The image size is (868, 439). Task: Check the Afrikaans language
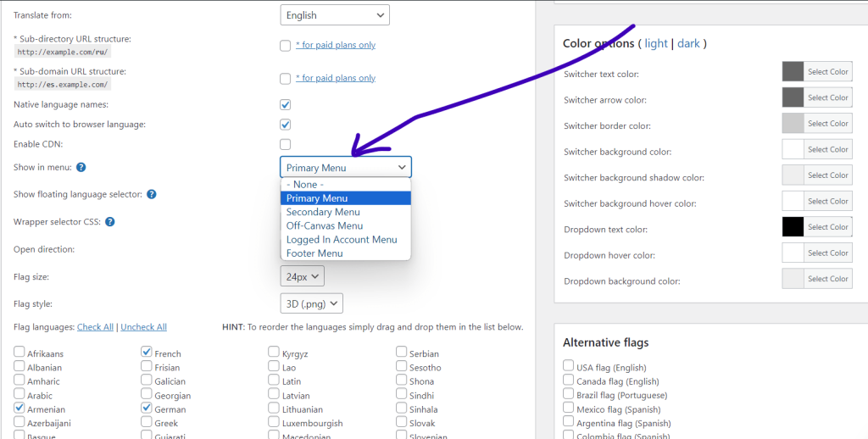point(19,352)
